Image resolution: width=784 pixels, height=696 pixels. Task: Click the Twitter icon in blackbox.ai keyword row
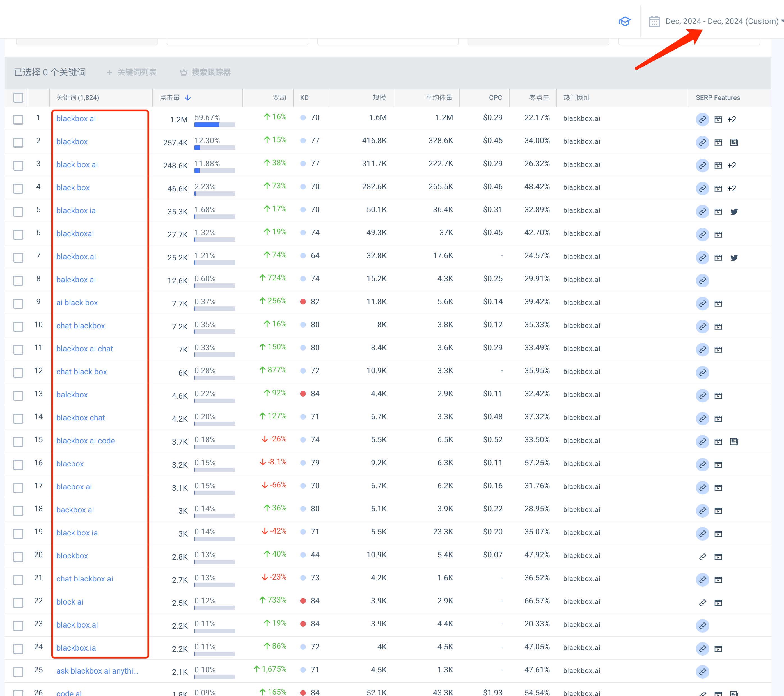pyautogui.click(x=734, y=258)
